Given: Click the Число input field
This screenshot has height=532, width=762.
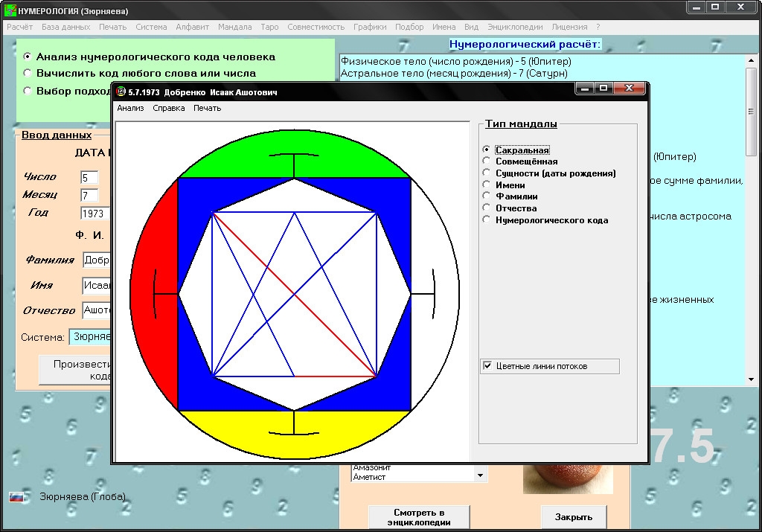Looking at the screenshot, I should [89, 178].
